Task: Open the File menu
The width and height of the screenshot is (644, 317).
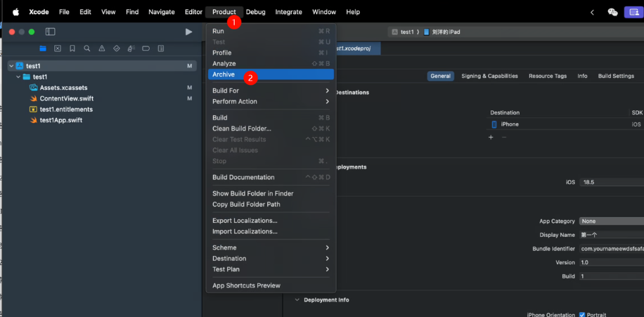Action: [64, 12]
